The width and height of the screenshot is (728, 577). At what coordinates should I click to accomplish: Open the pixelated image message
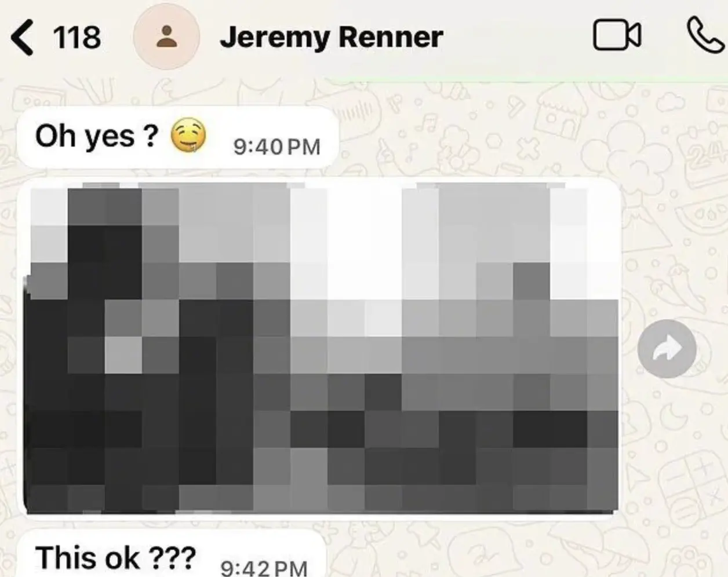coord(319,348)
